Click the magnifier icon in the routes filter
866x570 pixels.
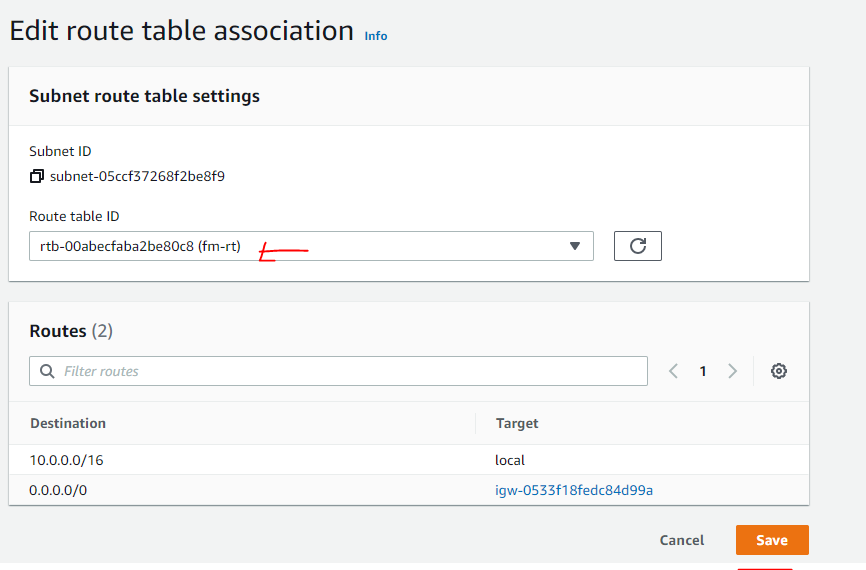pos(47,371)
